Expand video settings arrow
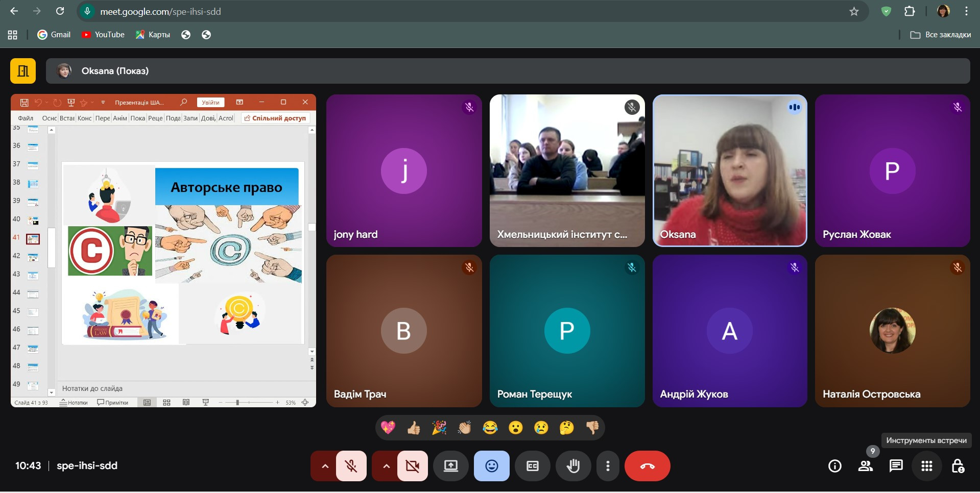 [x=386, y=466]
